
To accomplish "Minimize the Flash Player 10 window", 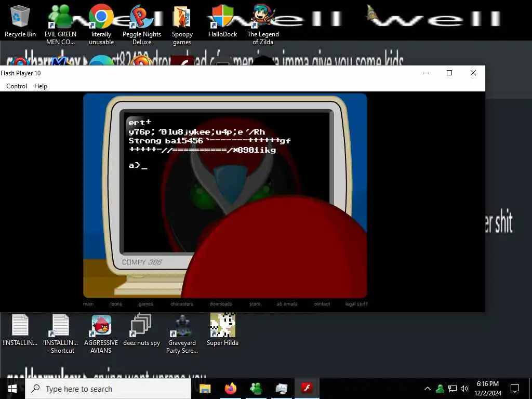I will 426,73.
